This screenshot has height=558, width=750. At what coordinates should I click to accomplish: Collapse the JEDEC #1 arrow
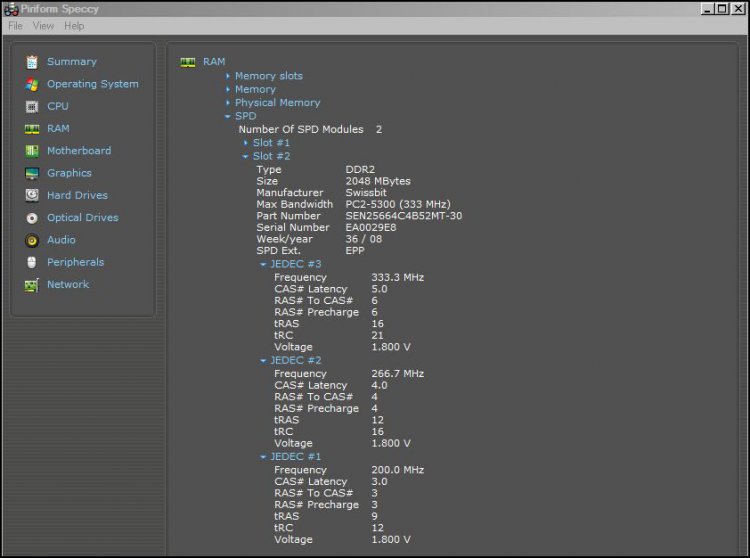click(263, 457)
